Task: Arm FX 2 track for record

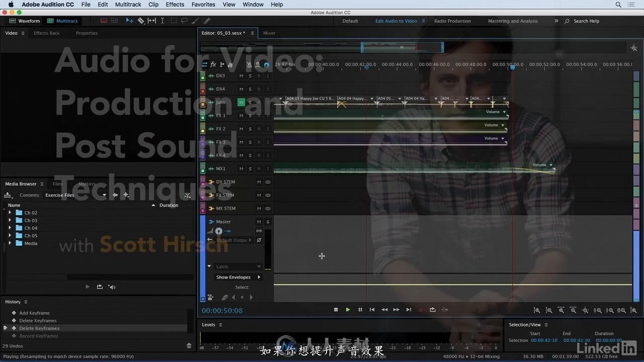Action: 259,129
